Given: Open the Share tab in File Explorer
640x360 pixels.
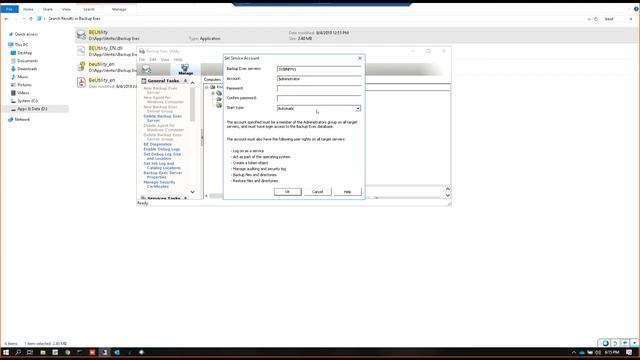Looking at the screenshot, I should [48, 9].
